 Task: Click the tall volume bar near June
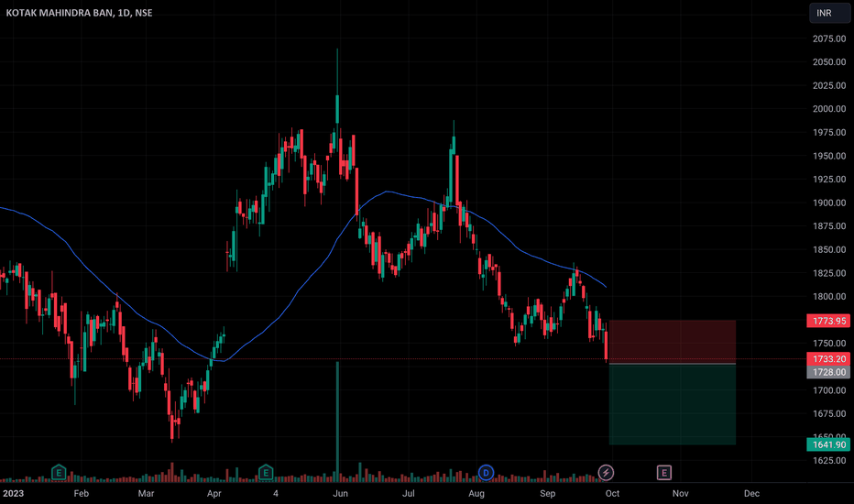(338, 422)
